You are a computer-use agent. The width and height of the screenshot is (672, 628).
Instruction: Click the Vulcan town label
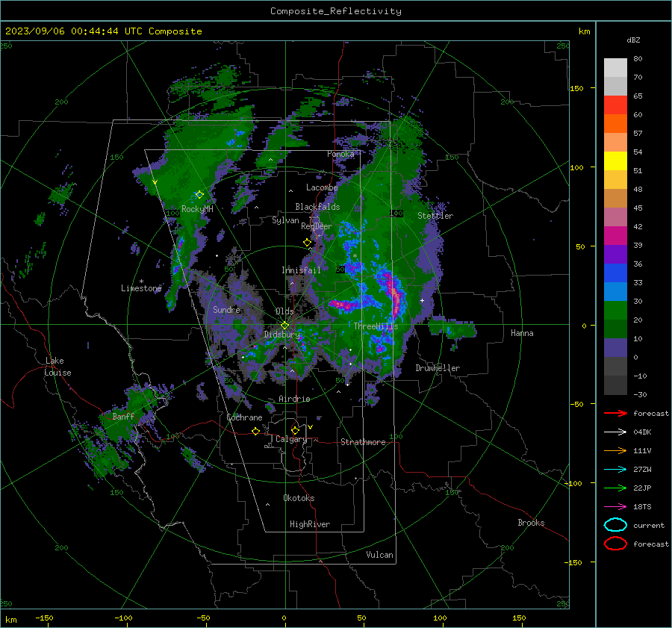(x=380, y=555)
